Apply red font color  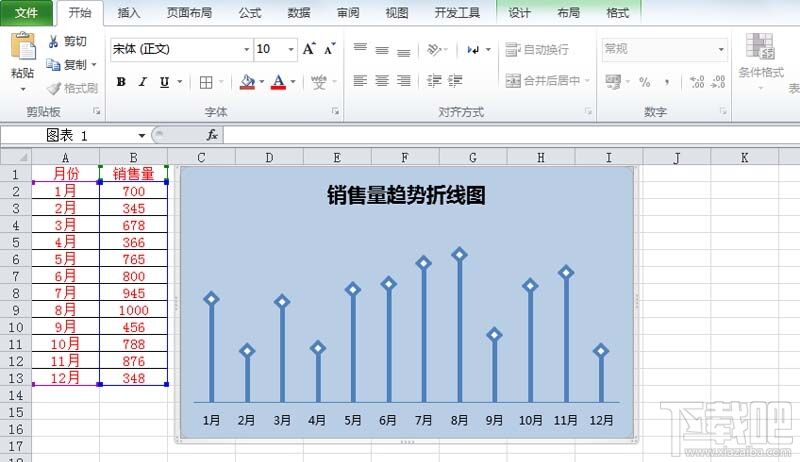pyautogui.click(x=278, y=82)
